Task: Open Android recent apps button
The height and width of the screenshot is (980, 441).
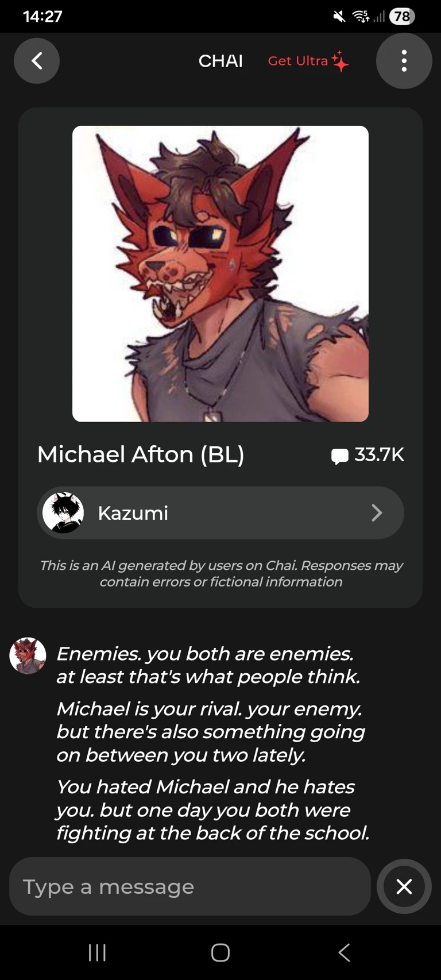Action: coord(97,952)
